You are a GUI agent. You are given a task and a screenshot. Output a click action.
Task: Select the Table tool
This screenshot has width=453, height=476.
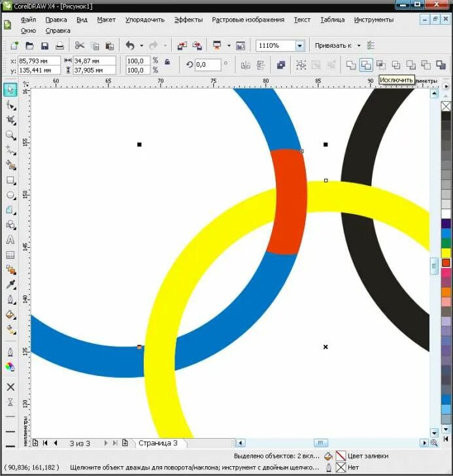point(10,255)
